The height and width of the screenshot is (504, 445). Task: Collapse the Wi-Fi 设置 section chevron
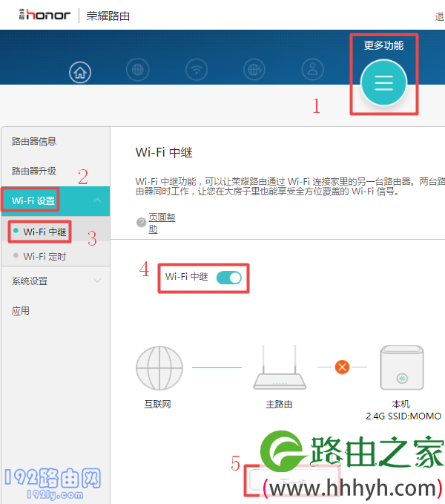97,200
